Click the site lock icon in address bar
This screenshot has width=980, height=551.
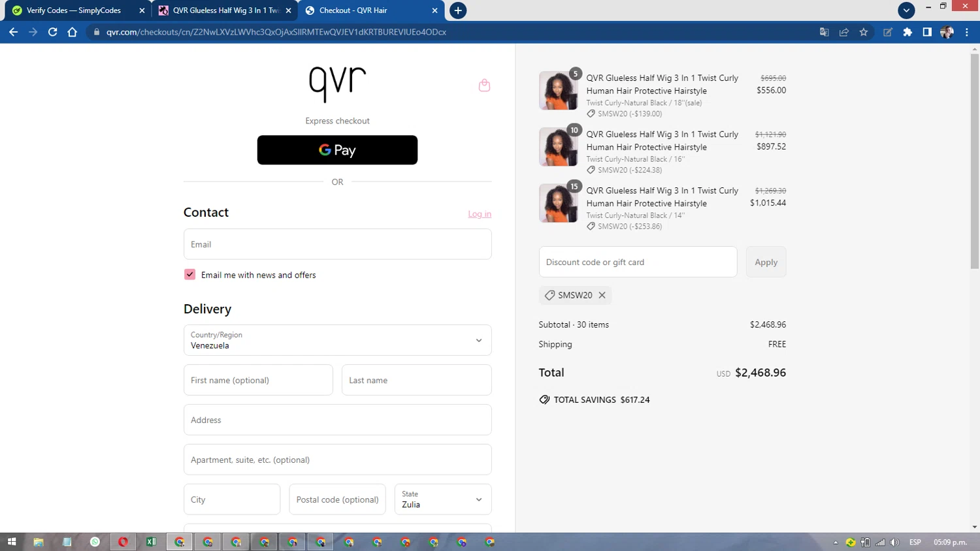[x=97, y=32]
